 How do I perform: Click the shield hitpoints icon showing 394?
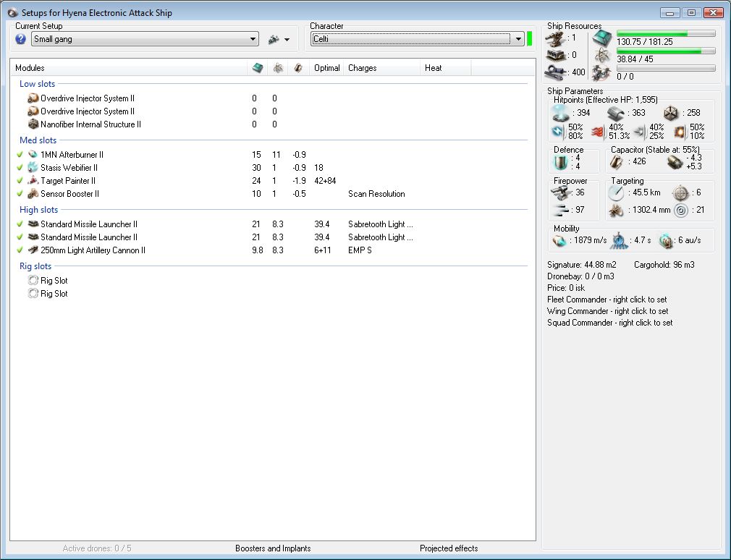pos(561,113)
